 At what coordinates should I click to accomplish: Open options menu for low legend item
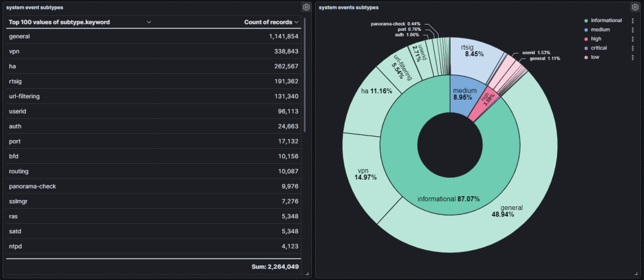click(633, 57)
